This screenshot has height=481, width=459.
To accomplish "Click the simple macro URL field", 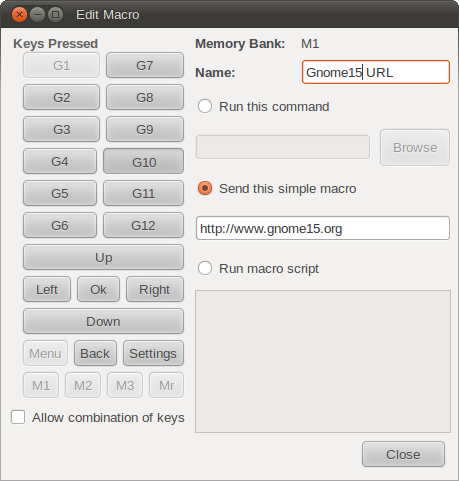I will point(323,228).
